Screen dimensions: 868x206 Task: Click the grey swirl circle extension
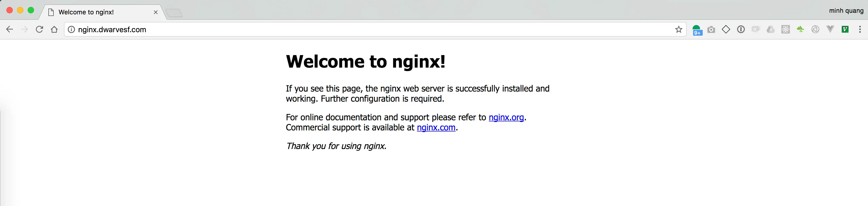pyautogui.click(x=815, y=29)
